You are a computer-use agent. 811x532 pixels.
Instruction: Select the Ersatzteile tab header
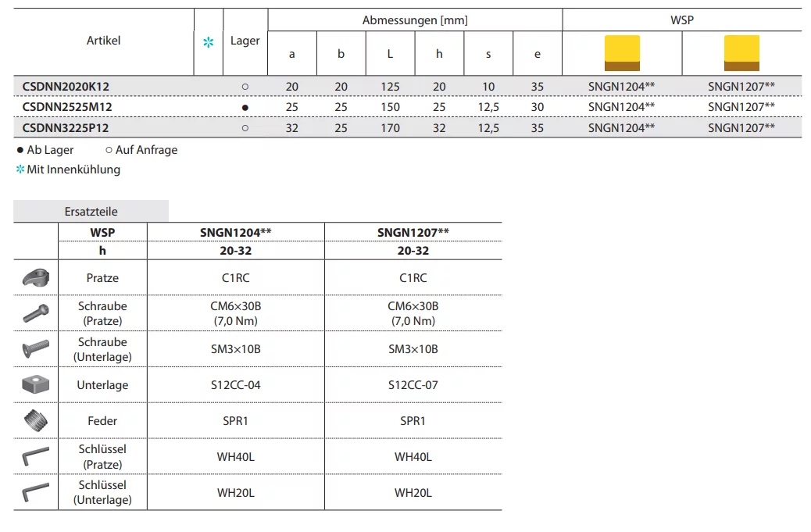pos(91,211)
